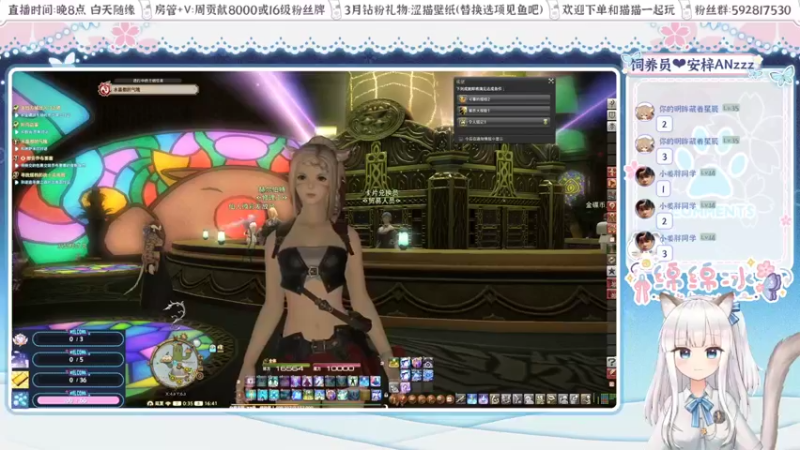Click the 冰晶般的气魄 duty title bar
This screenshot has width=800, height=450.
[x=153, y=89]
